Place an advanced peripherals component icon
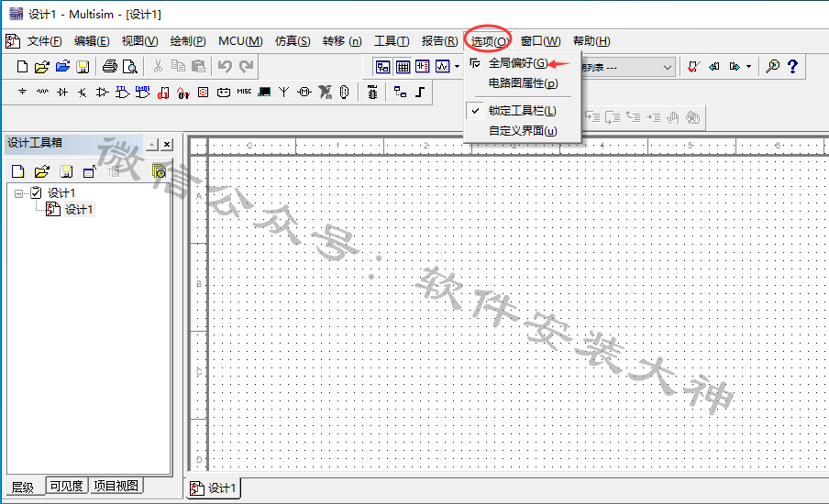 pos(264,92)
